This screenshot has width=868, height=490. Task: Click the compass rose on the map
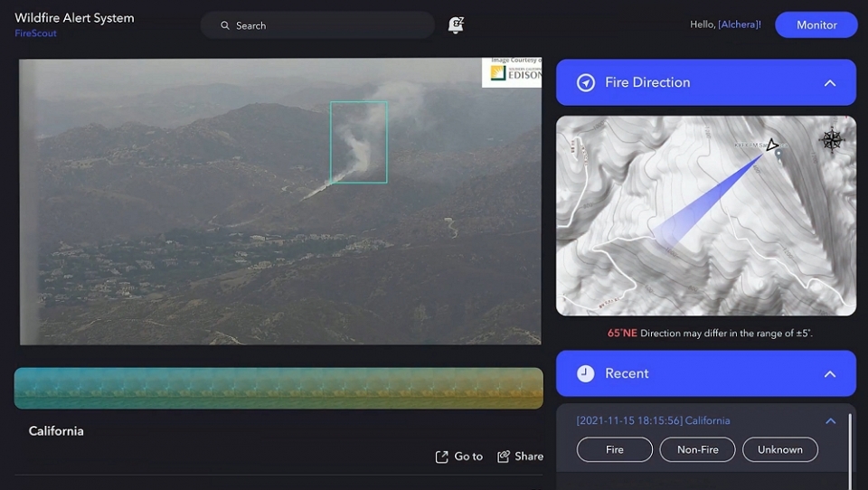[831, 140]
